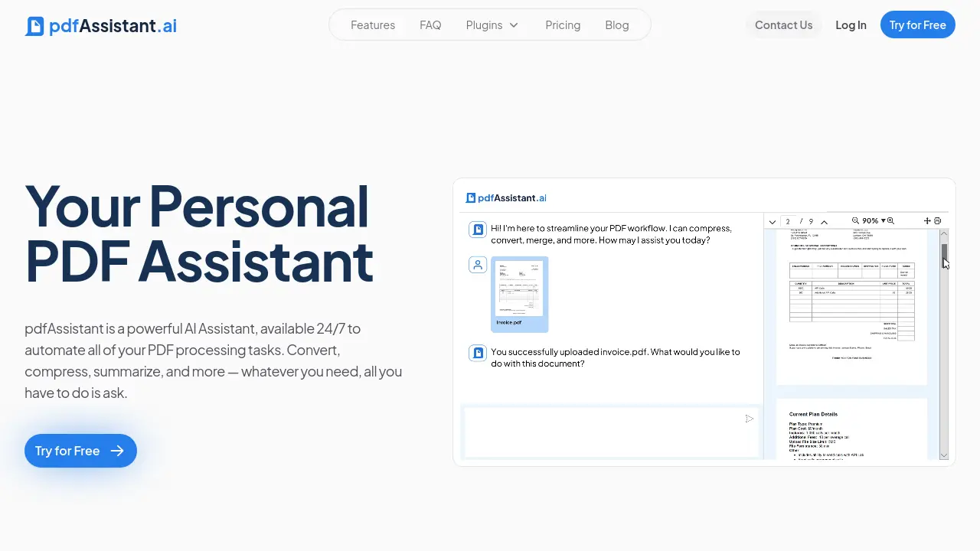
Task: Click header Try for Free button
Action: click(918, 25)
